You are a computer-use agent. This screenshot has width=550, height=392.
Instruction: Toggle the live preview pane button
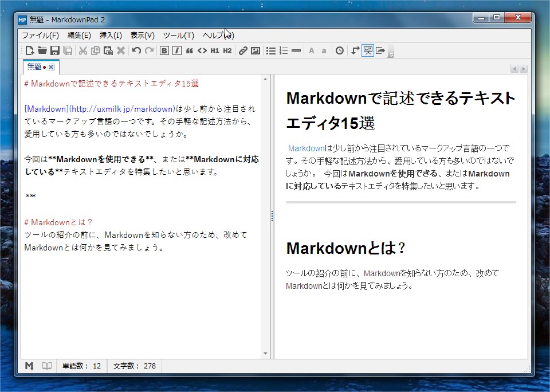click(x=367, y=50)
